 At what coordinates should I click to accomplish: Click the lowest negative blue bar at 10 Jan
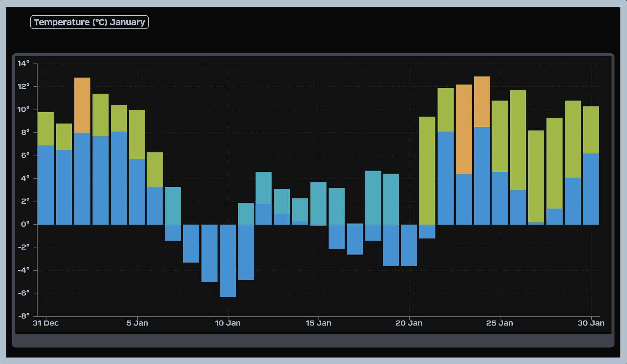click(x=228, y=261)
